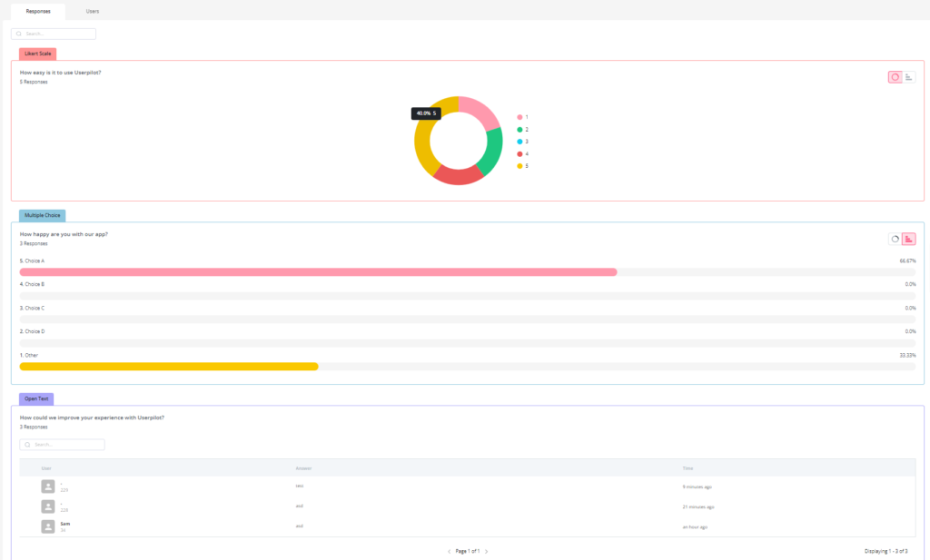Click the 'Open Text' category badge

click(x=36, y=399)
